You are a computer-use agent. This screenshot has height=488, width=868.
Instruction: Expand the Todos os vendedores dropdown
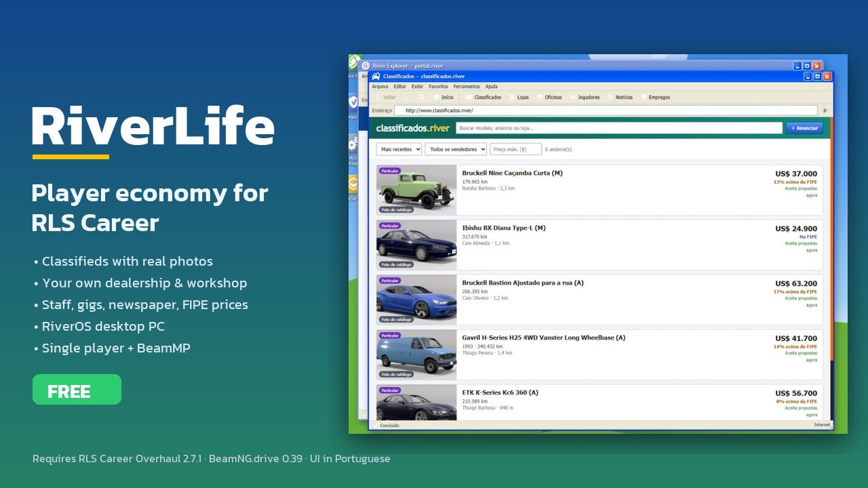tap(456, 149)
